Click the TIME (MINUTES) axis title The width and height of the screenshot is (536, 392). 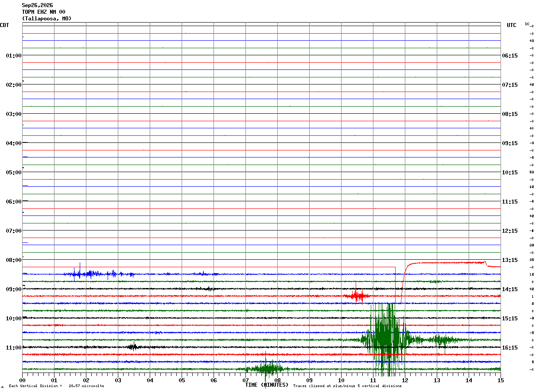click(x=267, y=385)
